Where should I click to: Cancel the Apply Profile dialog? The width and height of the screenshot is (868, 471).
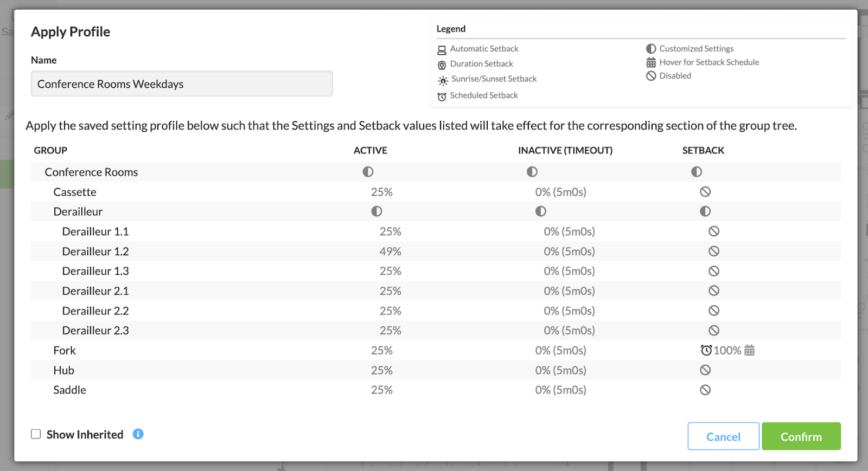(x=723, y=436)
